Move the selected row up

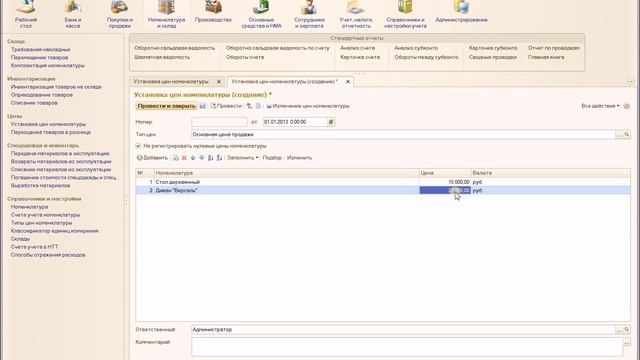point(193,158)
